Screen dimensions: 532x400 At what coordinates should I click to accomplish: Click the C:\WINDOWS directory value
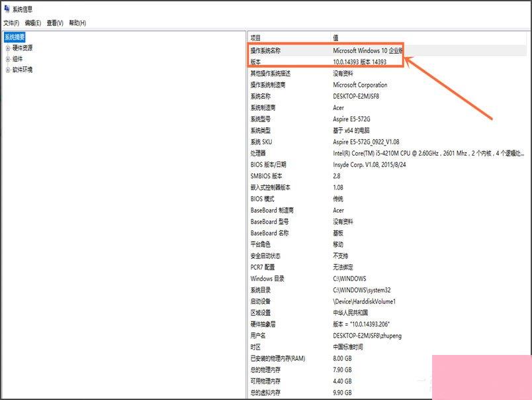[349, 279]
